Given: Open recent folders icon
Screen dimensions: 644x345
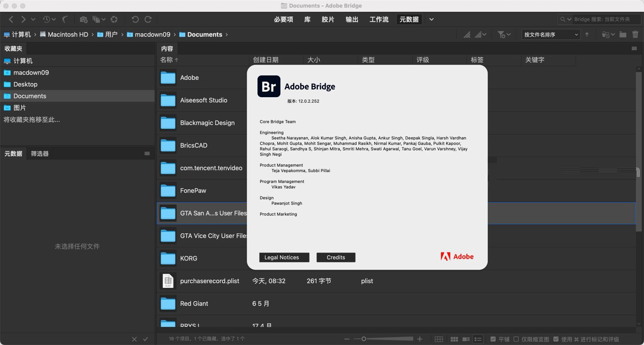Looking at the screenshot, I should pyautogui.click(x=608, y=34).
